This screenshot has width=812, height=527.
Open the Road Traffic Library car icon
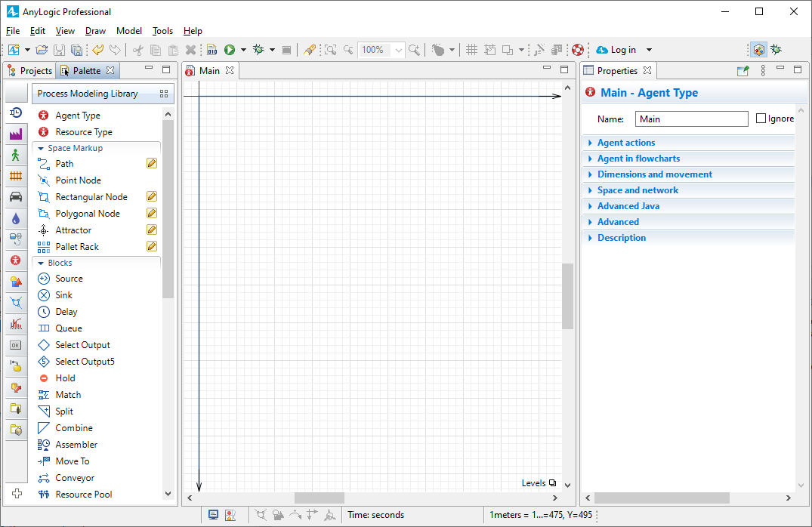(x=16, y=197)
